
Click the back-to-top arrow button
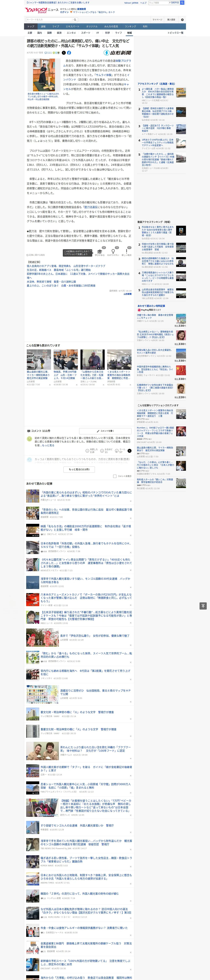click(203, 606)
